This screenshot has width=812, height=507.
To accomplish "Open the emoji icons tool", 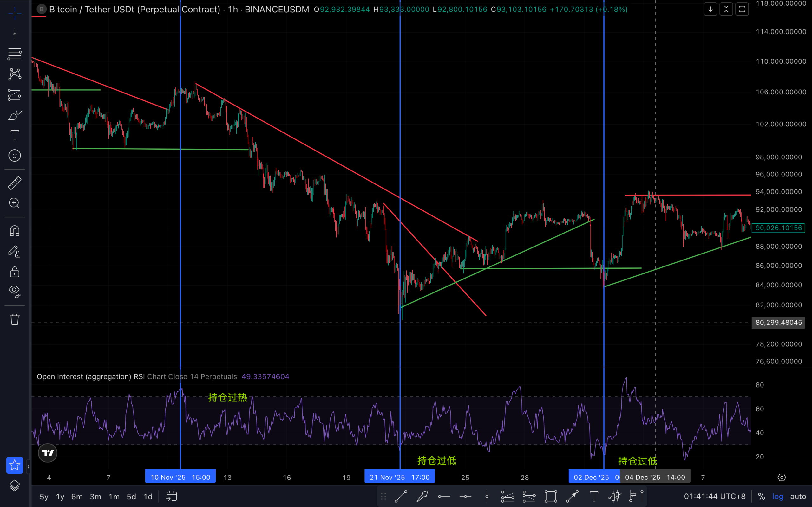I will pyautogui.click(x=14, y=156).
